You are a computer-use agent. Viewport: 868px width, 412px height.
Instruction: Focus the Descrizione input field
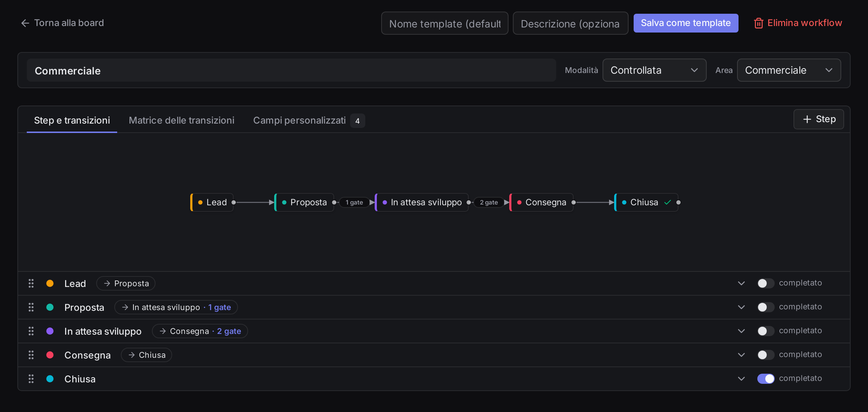pos(570,23)
